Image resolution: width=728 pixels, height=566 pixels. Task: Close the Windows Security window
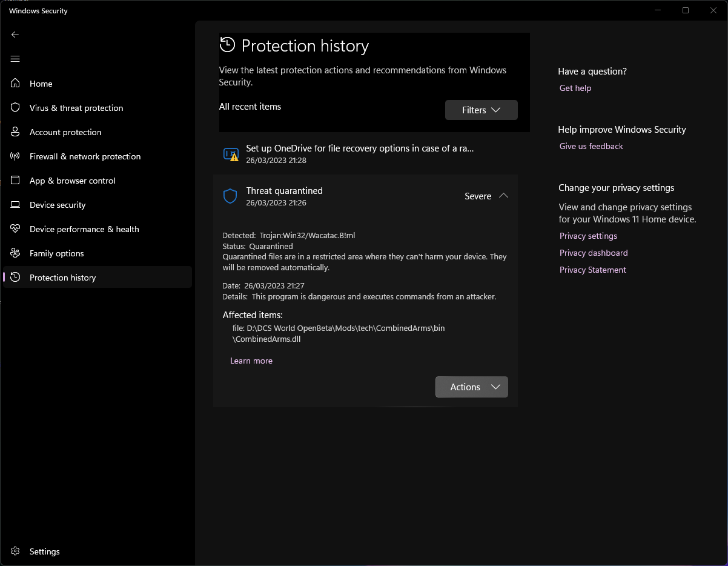coord(713,10)
